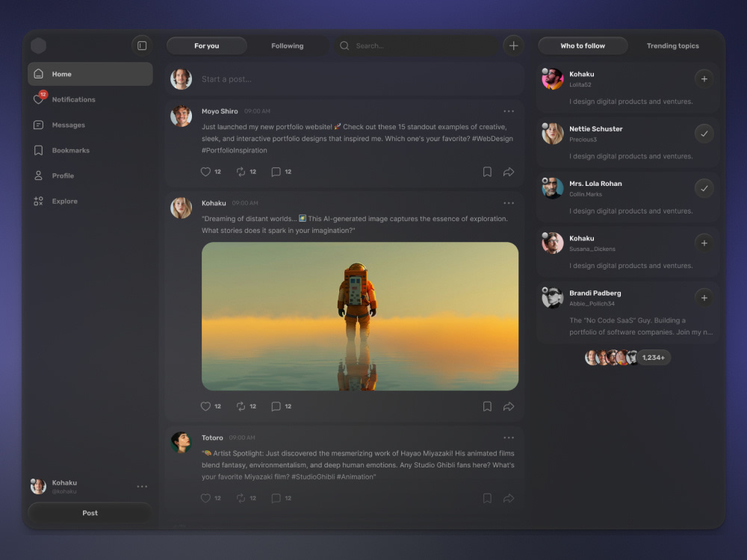The height and width of the screenshot is (560, 747).
Task: Open Explore in sidebar
Action: tap(90, 201)
